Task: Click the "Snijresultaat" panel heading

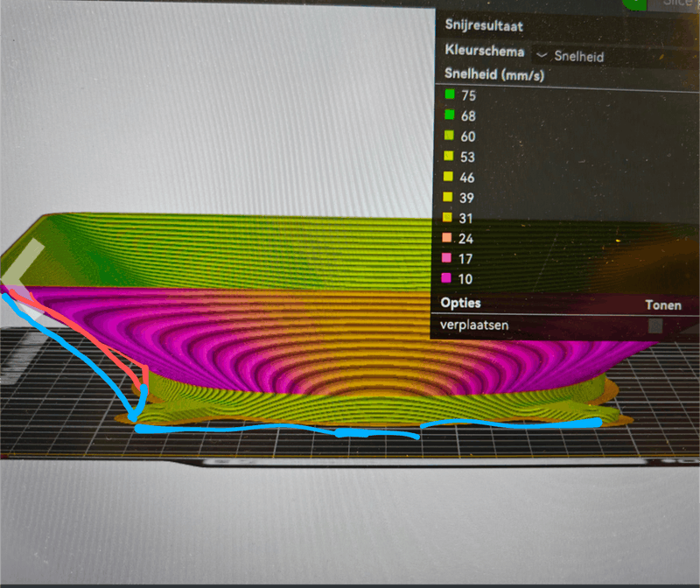Action: click(484, 26)
